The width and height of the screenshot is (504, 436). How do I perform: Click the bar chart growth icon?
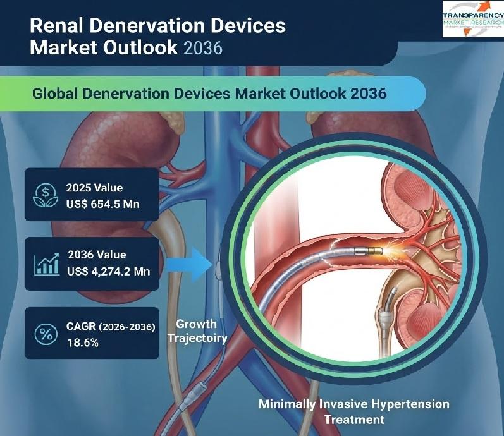tap(46, 263)
